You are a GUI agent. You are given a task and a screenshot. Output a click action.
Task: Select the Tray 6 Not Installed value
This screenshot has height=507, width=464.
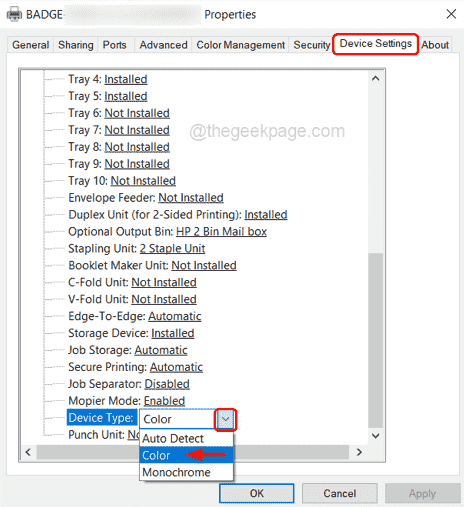(x=137, y=113)
